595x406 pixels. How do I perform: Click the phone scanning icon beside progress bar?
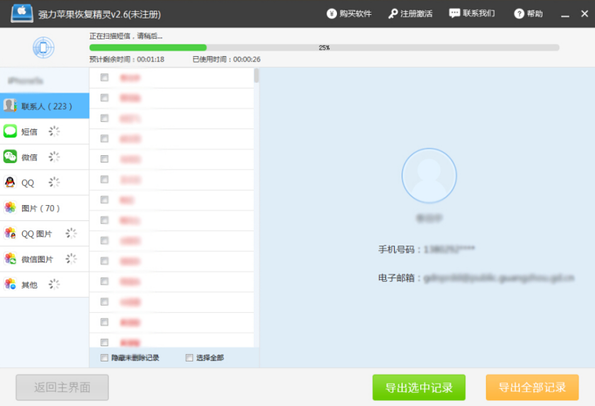point(43,47)
